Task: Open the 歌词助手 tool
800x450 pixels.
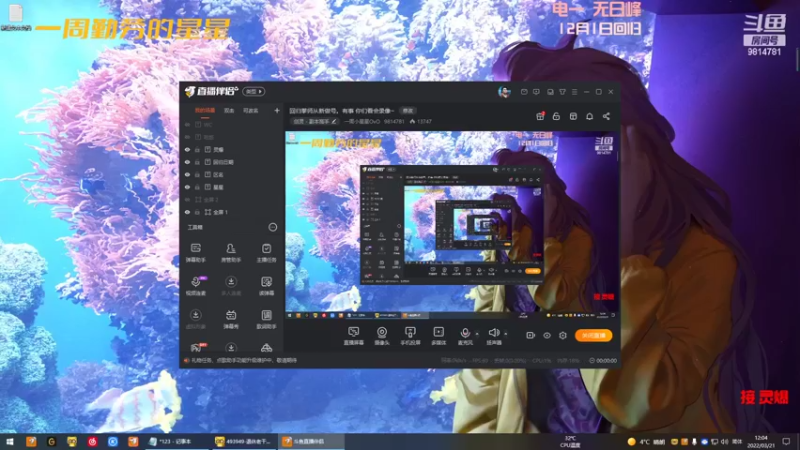Action: pos(266,319)
